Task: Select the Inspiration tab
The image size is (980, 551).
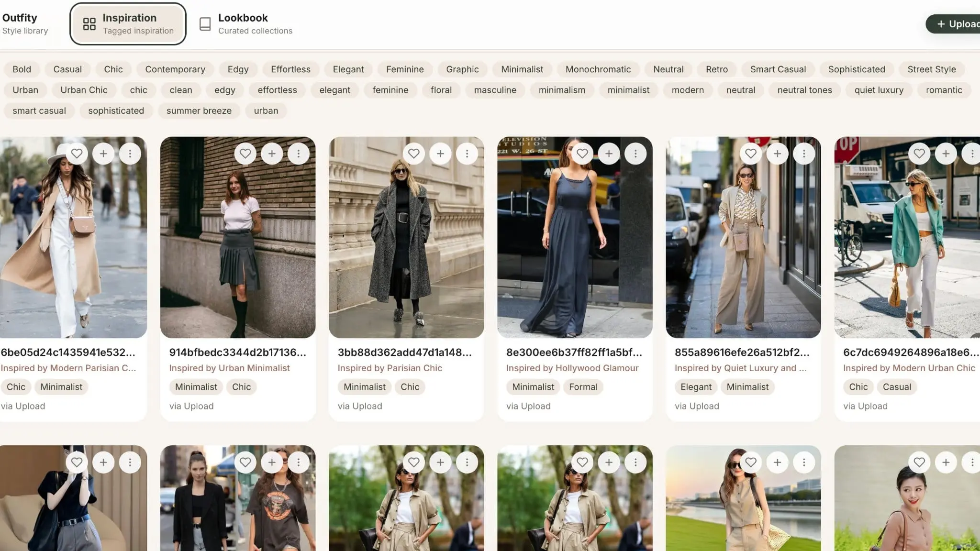Action: click(128, 24)
